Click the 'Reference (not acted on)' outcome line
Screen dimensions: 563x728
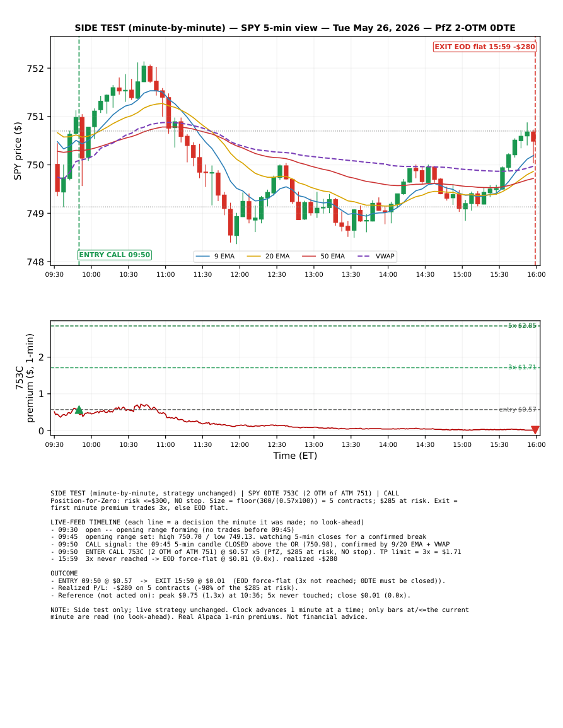click(x=230, y=596)
